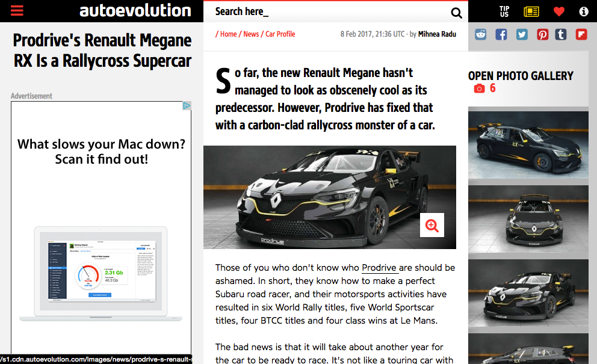Image resolution: width=597 pixels, height=364 pixels.
Task: Click the yellow newspaper icon
Action: [531, 12]
